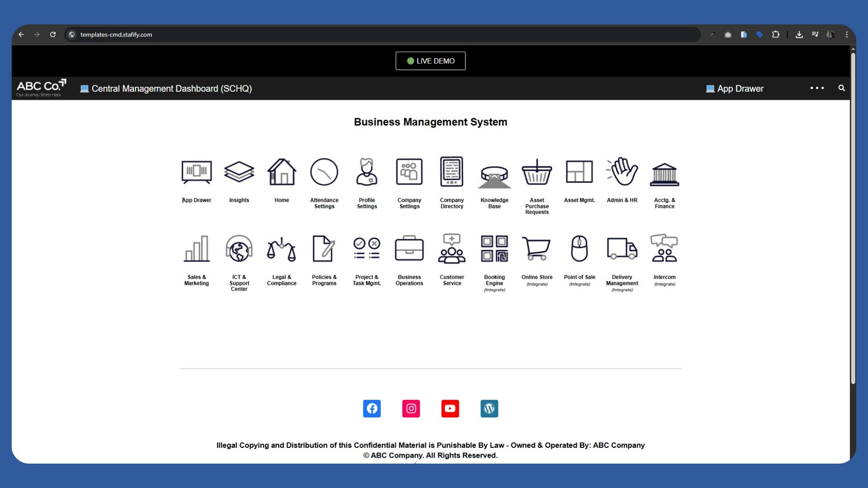The height and width of the screenshot is (488, 868).
Task: Open ICT & Support Center icon
Action: (239, 249)
